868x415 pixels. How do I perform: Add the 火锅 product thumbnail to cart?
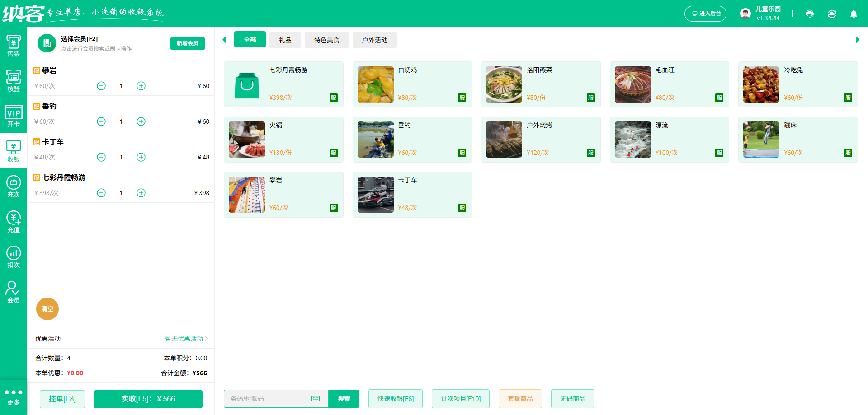click(247, 140)
